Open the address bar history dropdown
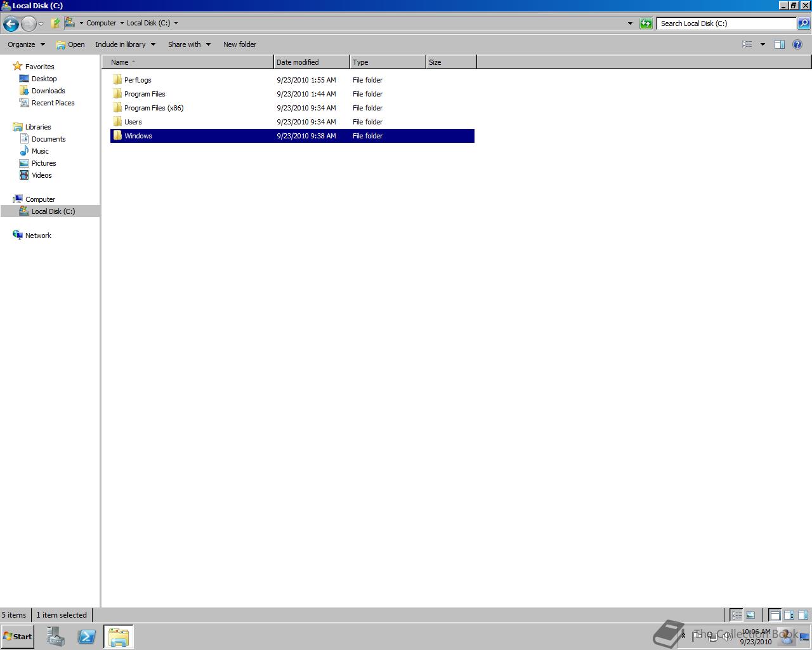 tap(630, 23)
